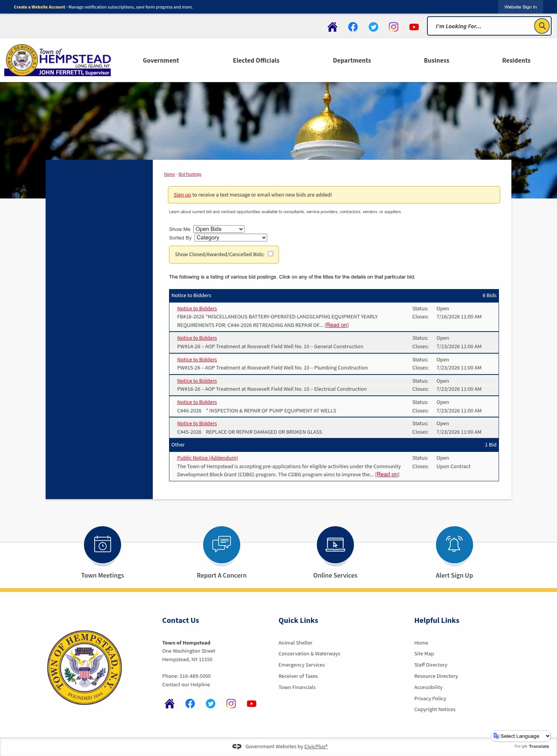Open Instagram icon in footer
Viewport: 557px width, 756px height.
click(x=231, y=703)
